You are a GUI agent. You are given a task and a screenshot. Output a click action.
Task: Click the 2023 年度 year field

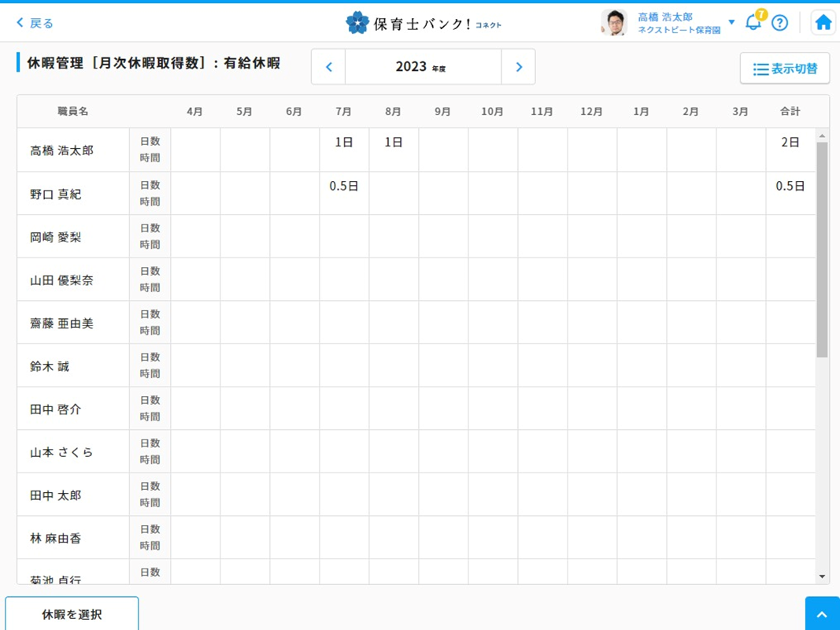423,67
